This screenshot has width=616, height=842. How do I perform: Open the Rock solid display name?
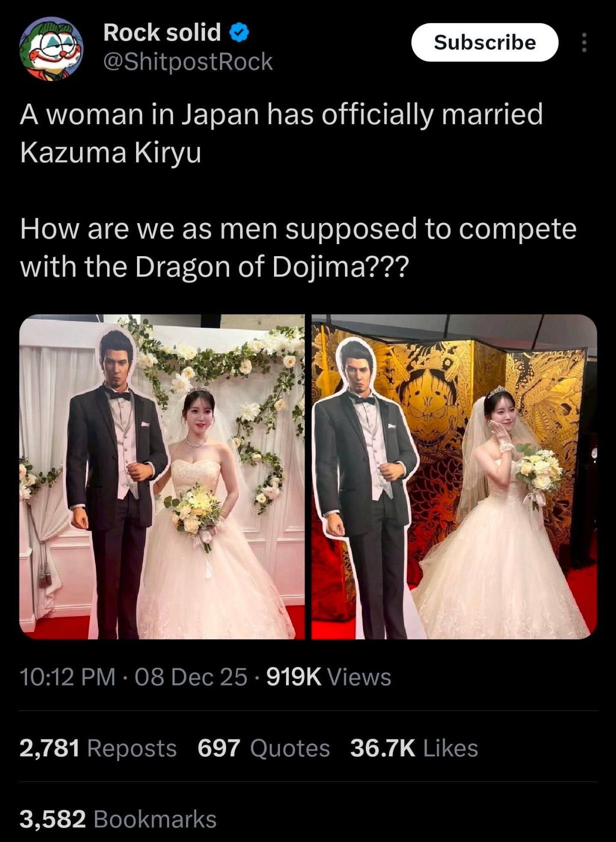(162, 33)
